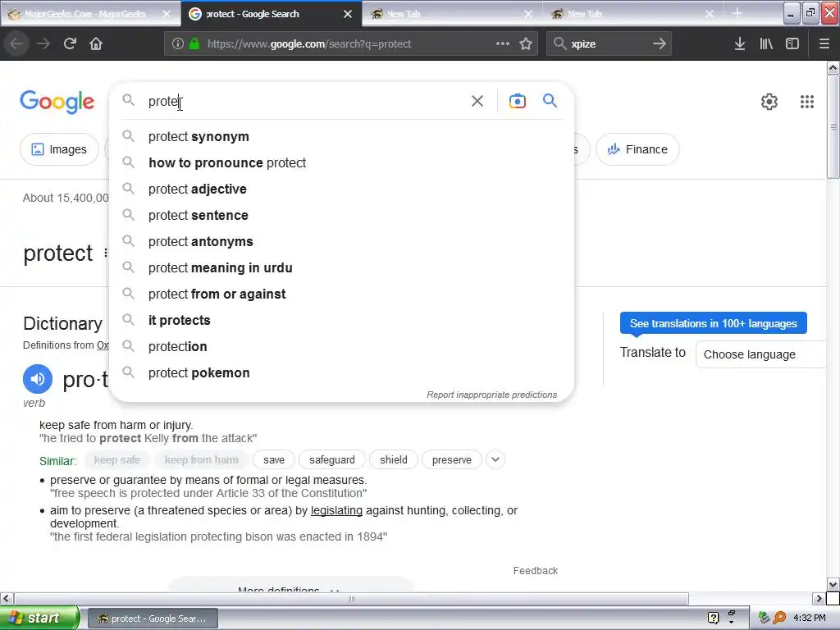Select the Finance search filter
This screenshot has height=630, width=840.
pyautogui.click(x=637, y=149)
